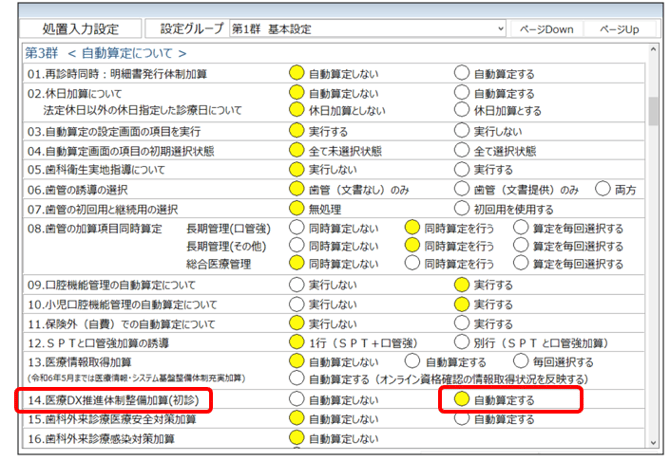670x461 pixels.
Task: Select 同時算定を行う for 総合医療管理
Action: pyautogui.click(x=412, y=263)
